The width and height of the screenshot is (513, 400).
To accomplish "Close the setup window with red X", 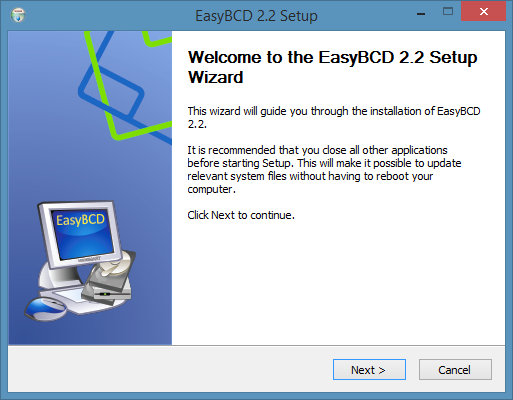I will pos(483,11).
